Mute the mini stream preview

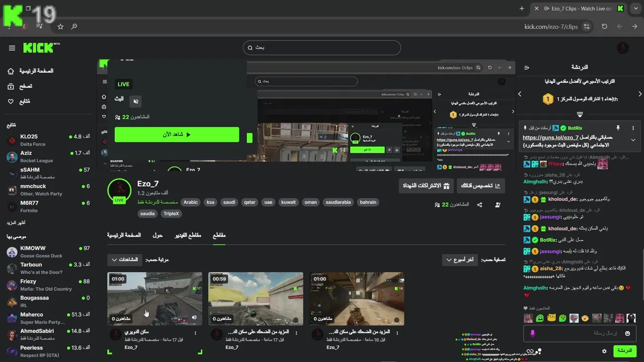(x=135, y=102)
